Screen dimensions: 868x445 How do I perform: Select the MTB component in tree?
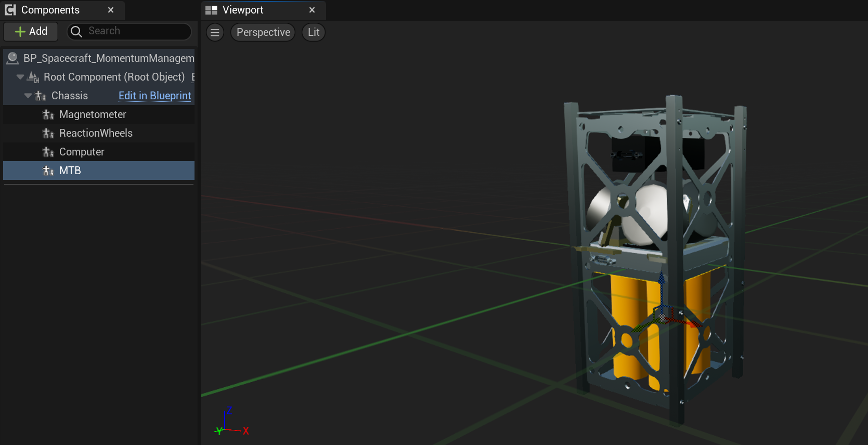(x=70, y=171)
